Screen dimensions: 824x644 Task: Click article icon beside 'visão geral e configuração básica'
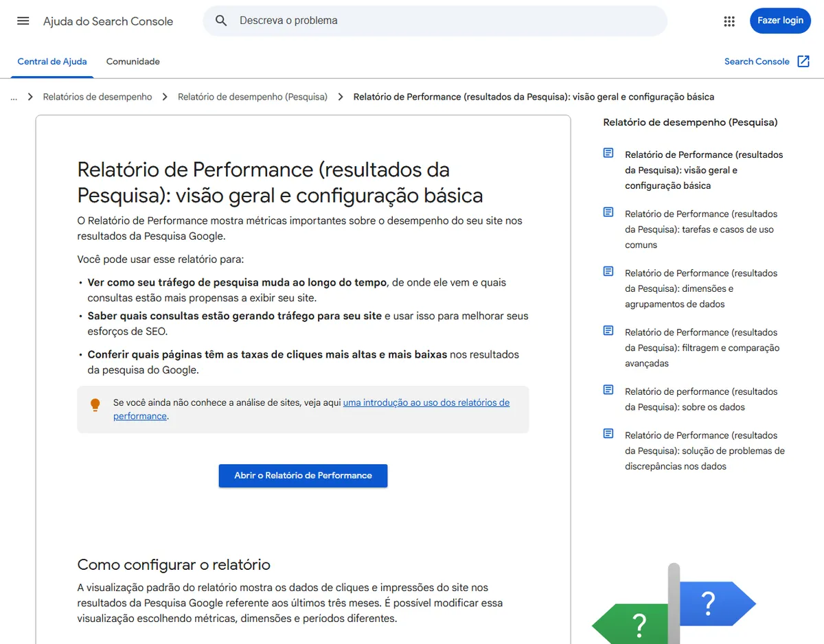pyautogui.click(x=608, y=153)
